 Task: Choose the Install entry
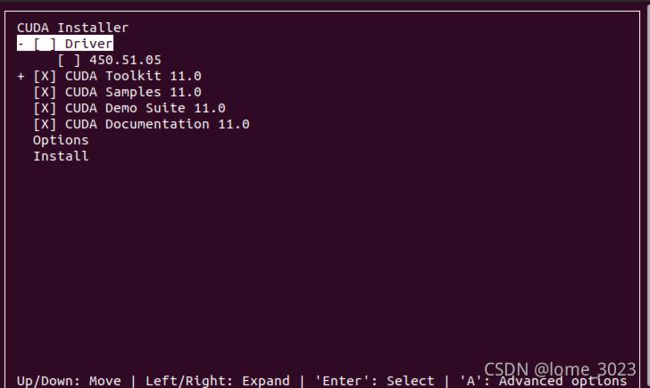[61, 157]
